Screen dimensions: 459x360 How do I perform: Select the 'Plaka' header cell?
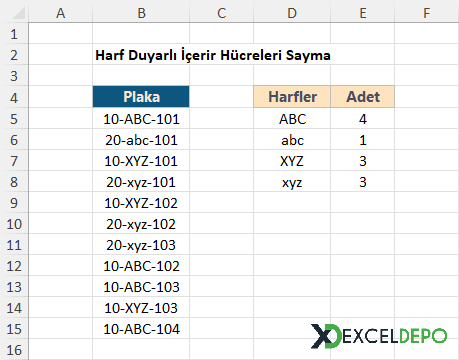click(x=141, y=97)
